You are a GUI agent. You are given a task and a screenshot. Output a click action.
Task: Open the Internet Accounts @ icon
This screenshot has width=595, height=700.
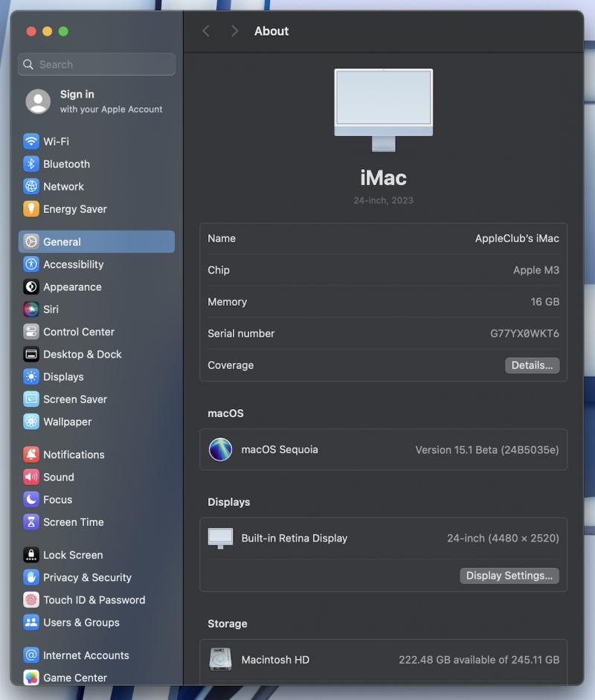[x=31, y=655]
